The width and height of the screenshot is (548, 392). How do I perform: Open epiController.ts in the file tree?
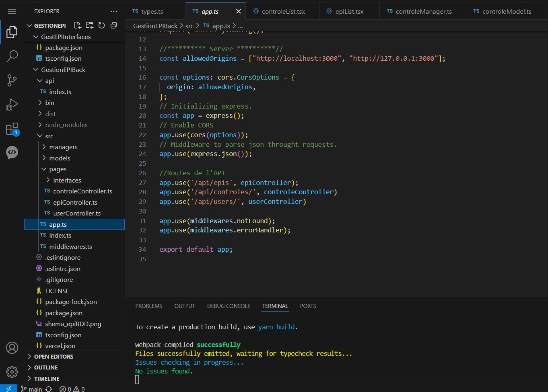coord(74,202)
